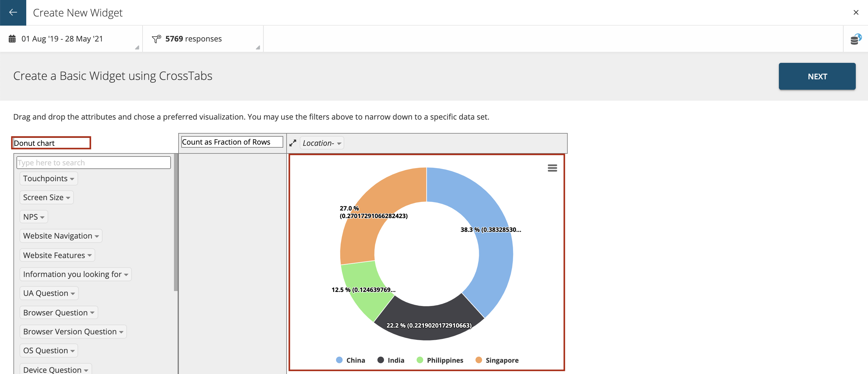Expand the Screen Size attribute
Image resolution: width=868 pixels, height=374 pixels.
pyautogui.click(x=46, y=197)
